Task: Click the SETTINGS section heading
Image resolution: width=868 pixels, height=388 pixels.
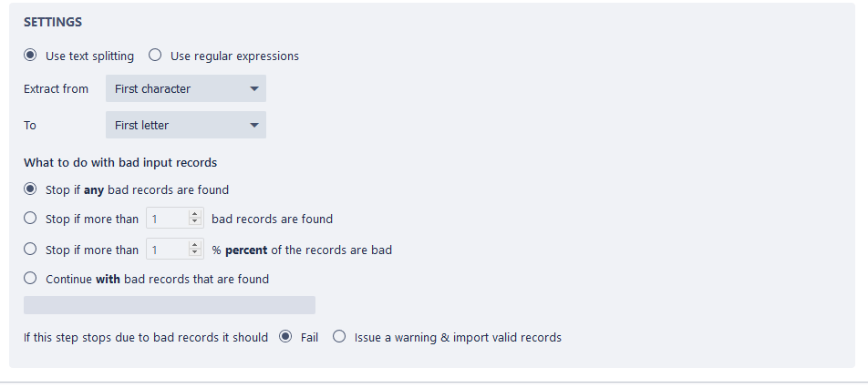Action: (54, 21)
